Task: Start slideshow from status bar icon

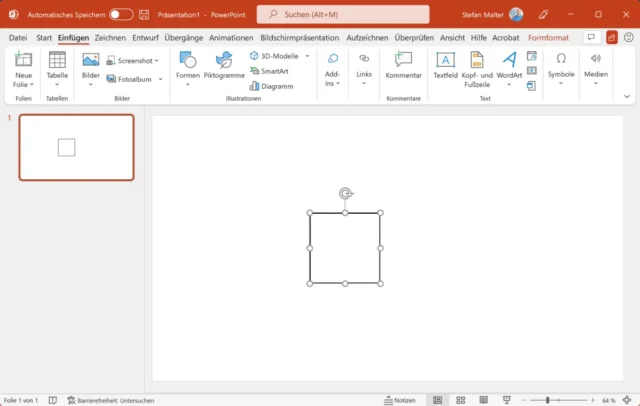Action: 507,400
